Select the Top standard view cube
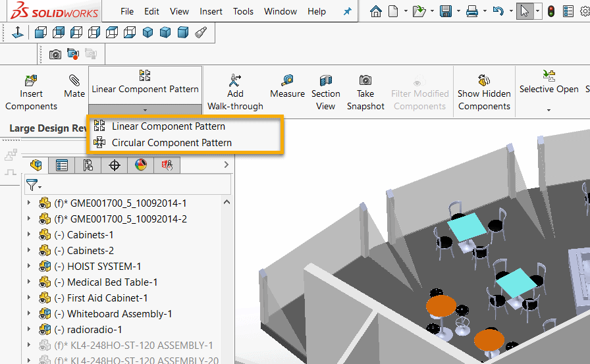Image resolution: width=590 pixels, height=364 pixels. (x=112, y=33)
